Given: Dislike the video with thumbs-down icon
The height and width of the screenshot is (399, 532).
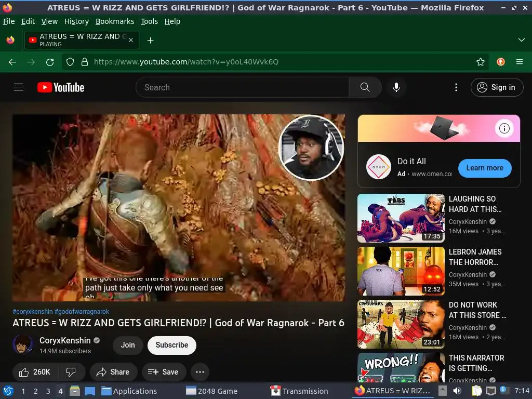Looking at the screenshot, I should 71,372.
